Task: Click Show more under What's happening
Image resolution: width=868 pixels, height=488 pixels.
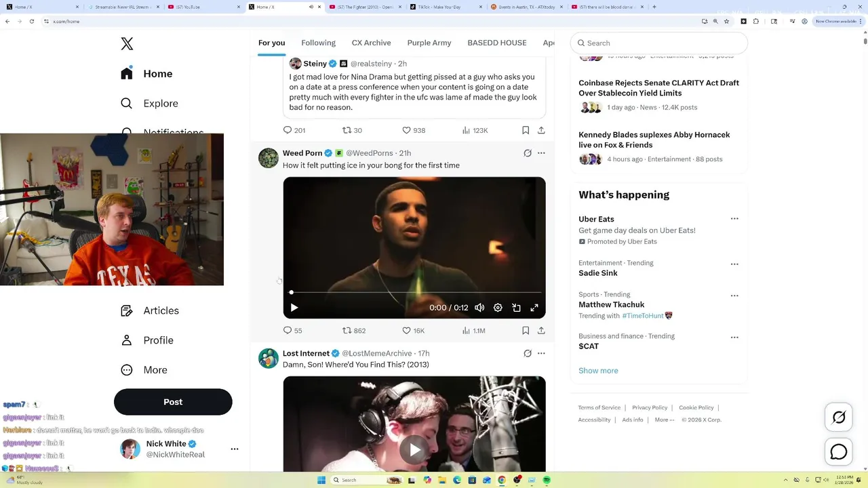Action: point(598,371)
